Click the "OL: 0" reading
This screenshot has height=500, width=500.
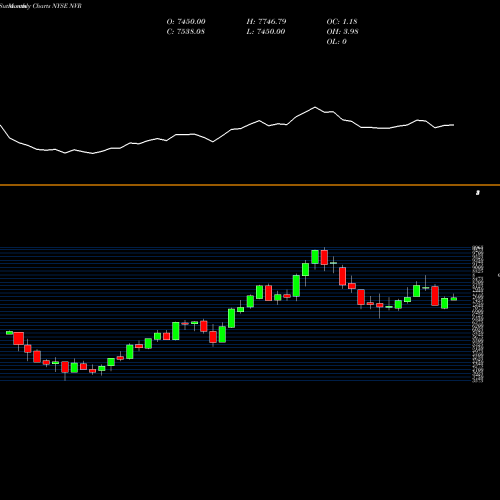coord(337,42)
